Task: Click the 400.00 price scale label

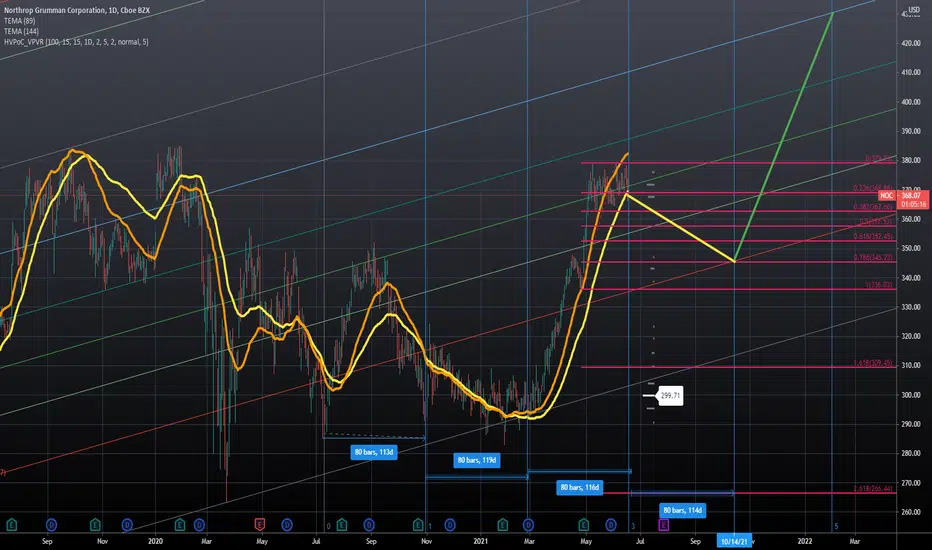Action: click(911, 102)
